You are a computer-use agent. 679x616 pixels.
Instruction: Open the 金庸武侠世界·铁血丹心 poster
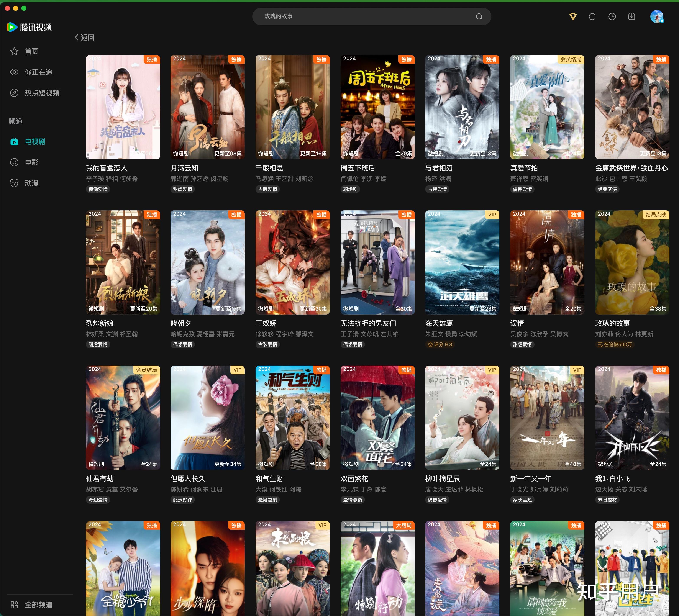click(x=632, y=107)
